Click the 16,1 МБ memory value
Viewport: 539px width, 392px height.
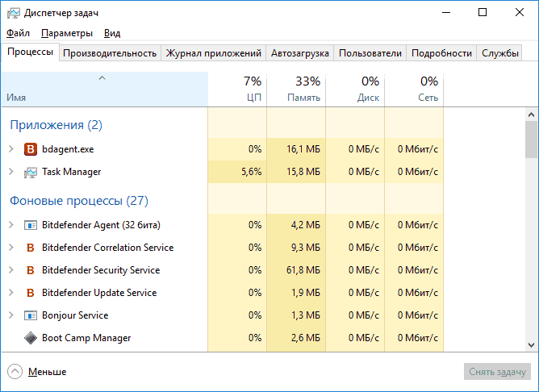point(303,149)
